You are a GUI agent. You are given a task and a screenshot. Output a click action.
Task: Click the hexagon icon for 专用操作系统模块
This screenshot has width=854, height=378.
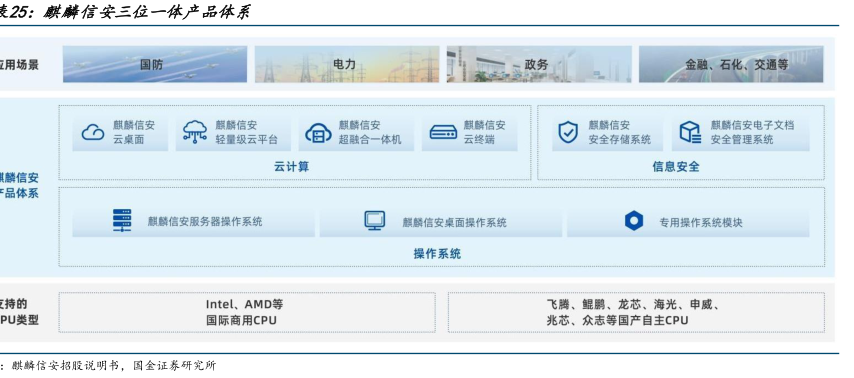tap(634, 221)
